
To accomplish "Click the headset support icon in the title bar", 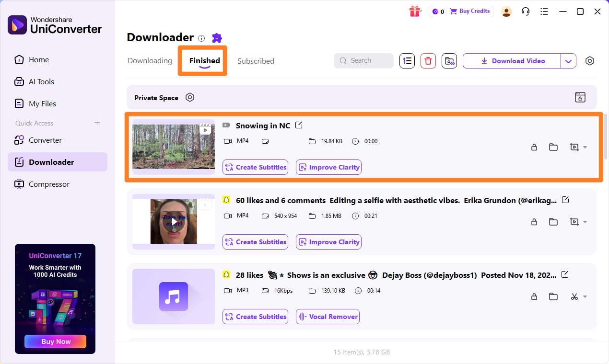I will (x=526, y=11).
